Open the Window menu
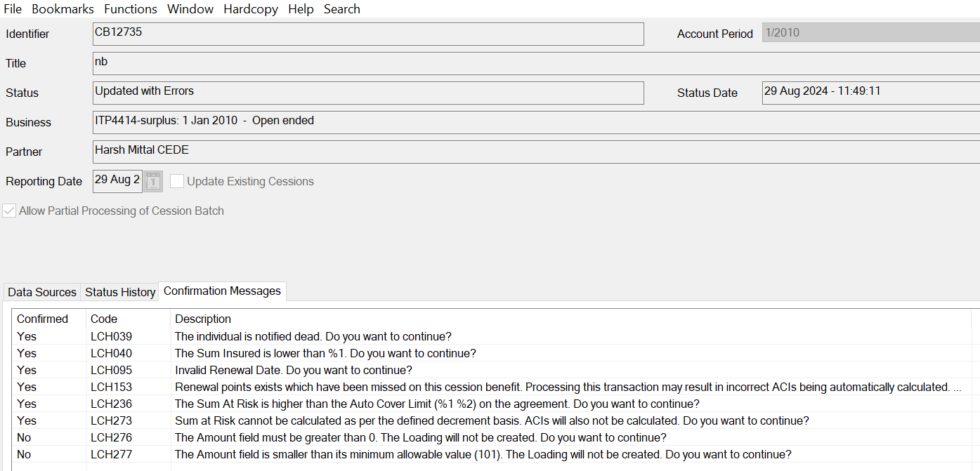 coord(190,9)
